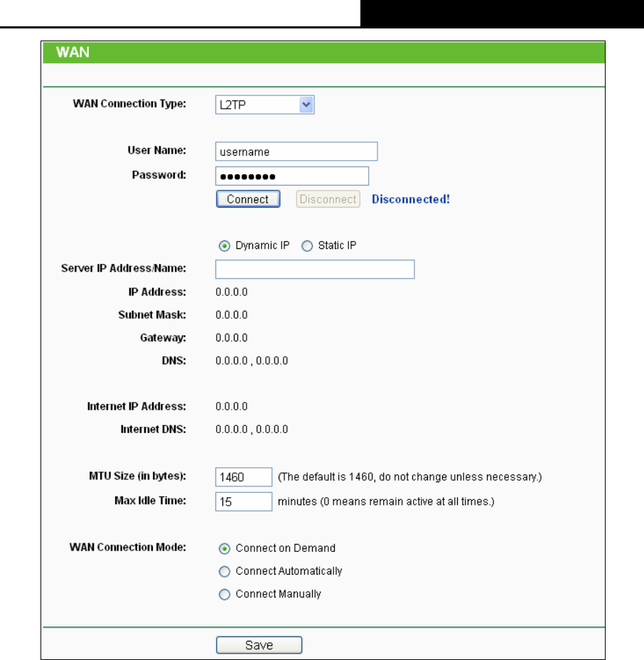Click the Internet DNS value
The height and width of the screenshot is (660, 644).
tap(252, 430)
